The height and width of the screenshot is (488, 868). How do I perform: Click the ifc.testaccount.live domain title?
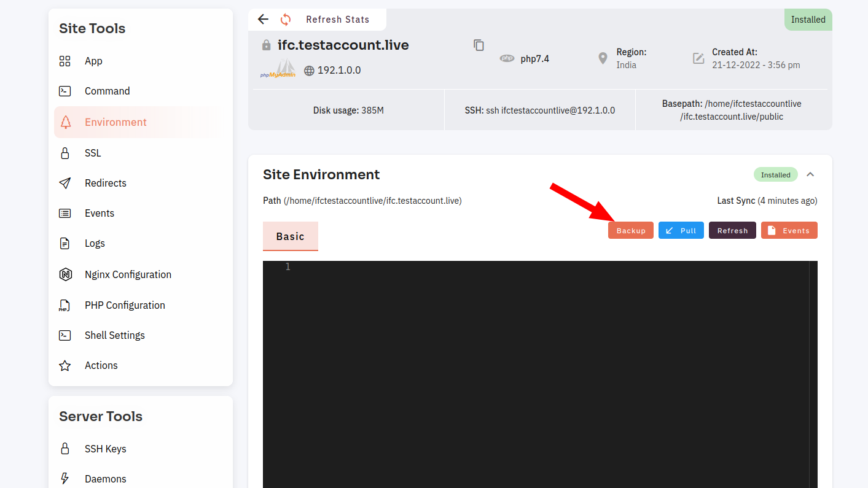point(343,45)
